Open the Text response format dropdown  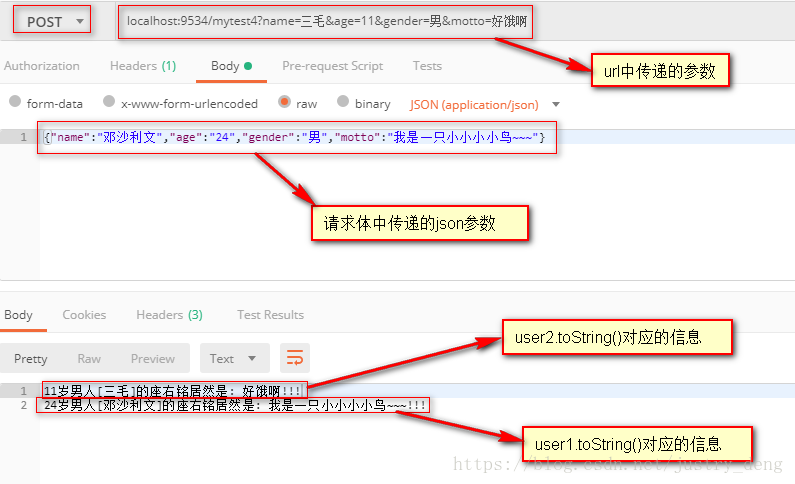tap(235, 358)
